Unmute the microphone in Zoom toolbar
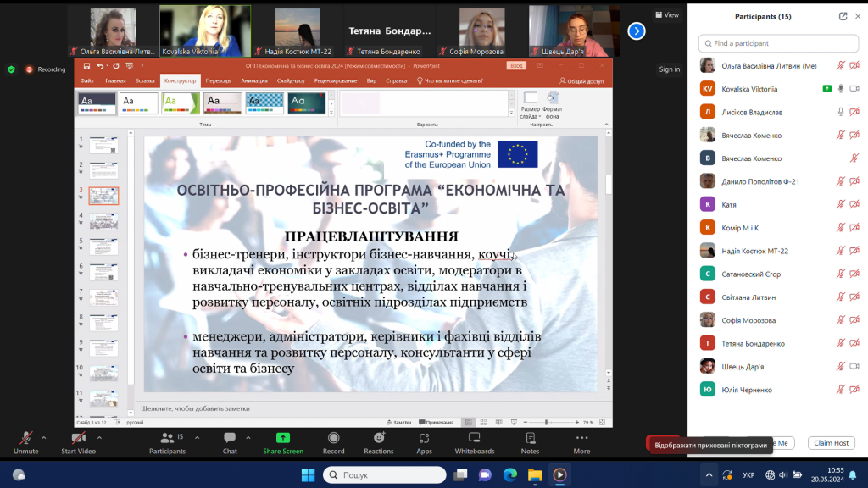The width and height of the screenshot is (868, 488). 25,443
